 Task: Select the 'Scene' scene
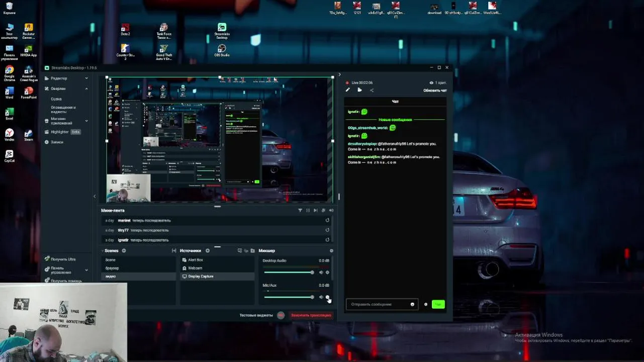click(x=139, y=260)
